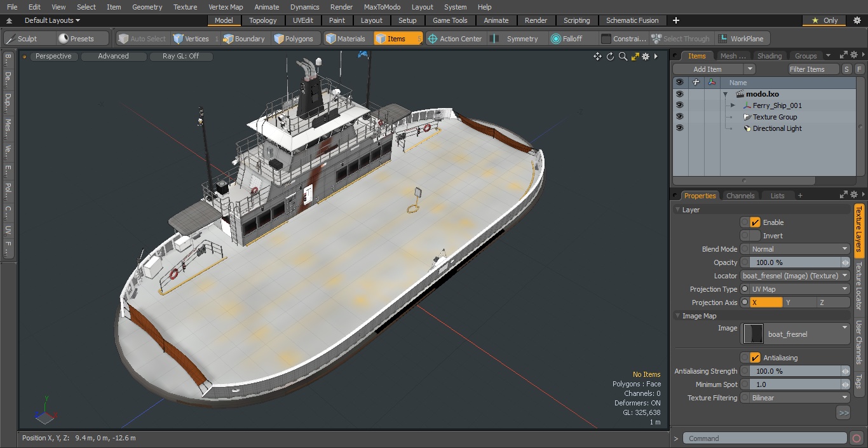Open the Default Layouts dropdown
Image resolution: width=868 pixels, height=448 pixels.
pyautogui.click(x=52, y=20)
